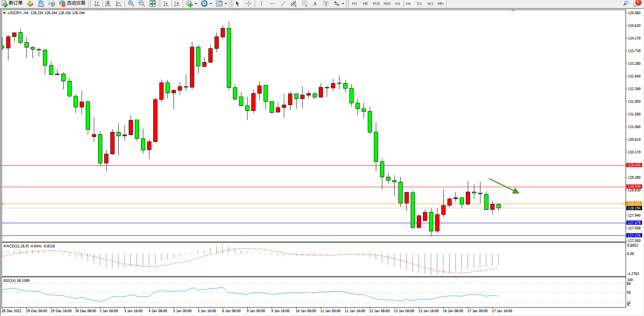This screenshot has width=644, height=316.
Task: Pick the Fibonacci retracement tool
Action: 304,3
